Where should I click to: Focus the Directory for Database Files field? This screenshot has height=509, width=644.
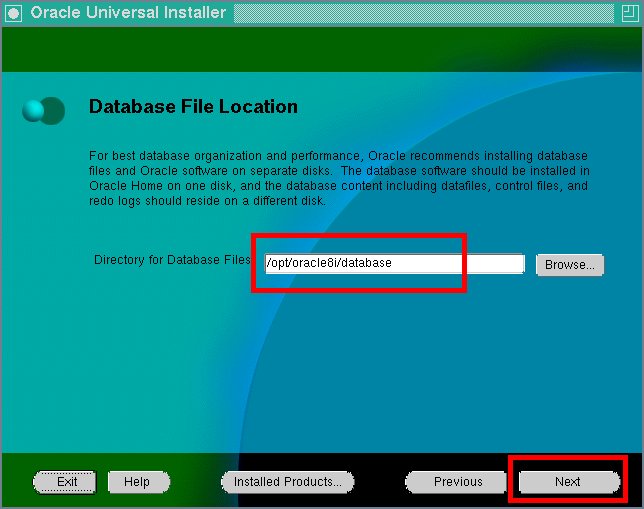pyautogui.click(x=395, y=263)
